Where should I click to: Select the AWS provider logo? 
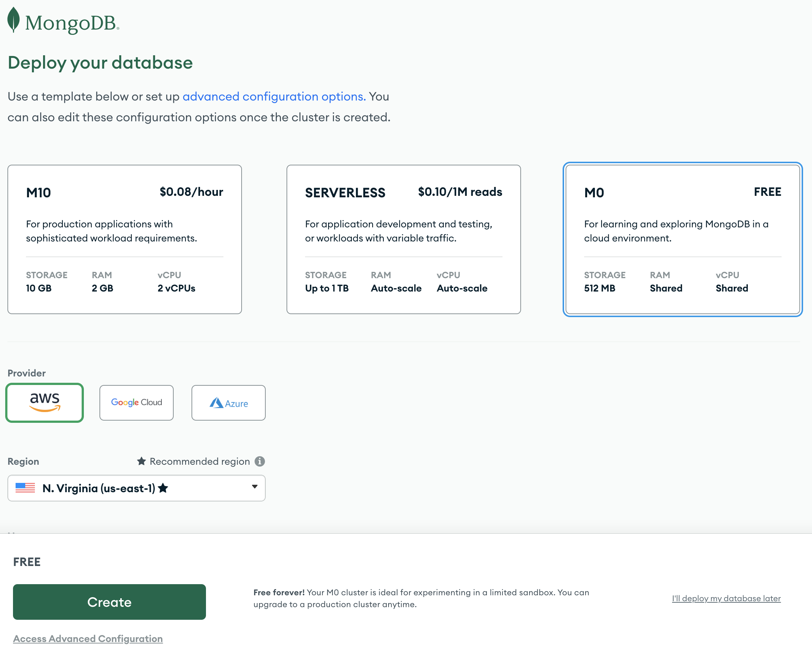coord(45,402)
